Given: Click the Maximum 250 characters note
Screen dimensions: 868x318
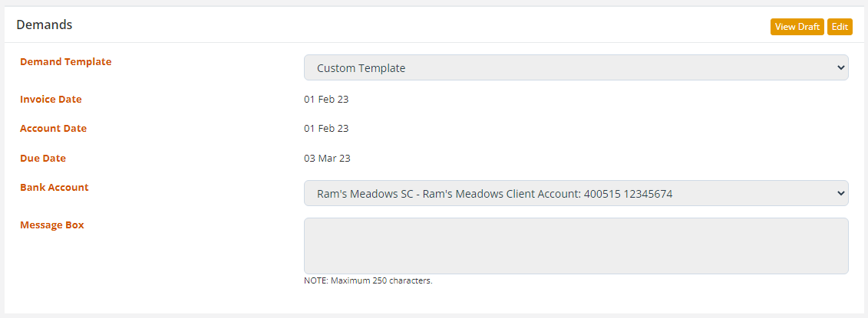Looking at the screenshot, I should (368, 280).
